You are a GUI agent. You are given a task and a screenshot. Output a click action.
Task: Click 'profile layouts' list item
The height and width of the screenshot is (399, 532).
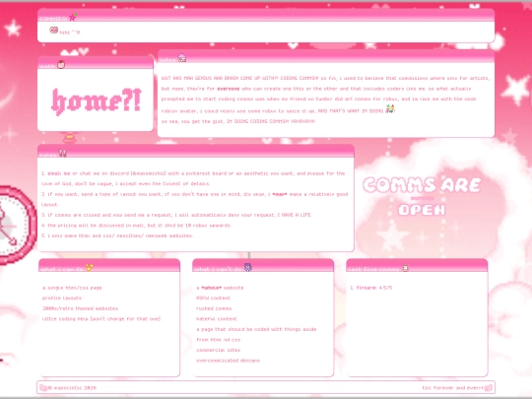(x=62, y=299)
